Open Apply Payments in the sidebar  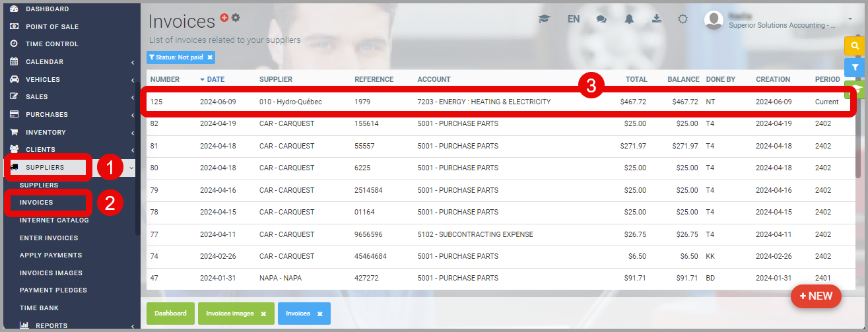tap(51, 255)
